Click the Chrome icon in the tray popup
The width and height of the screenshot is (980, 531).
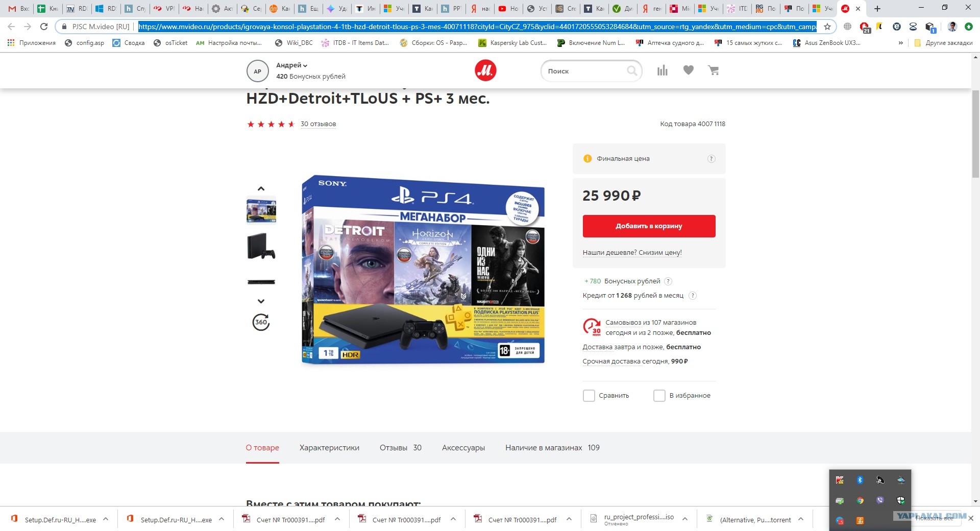(x=860, y=500)
